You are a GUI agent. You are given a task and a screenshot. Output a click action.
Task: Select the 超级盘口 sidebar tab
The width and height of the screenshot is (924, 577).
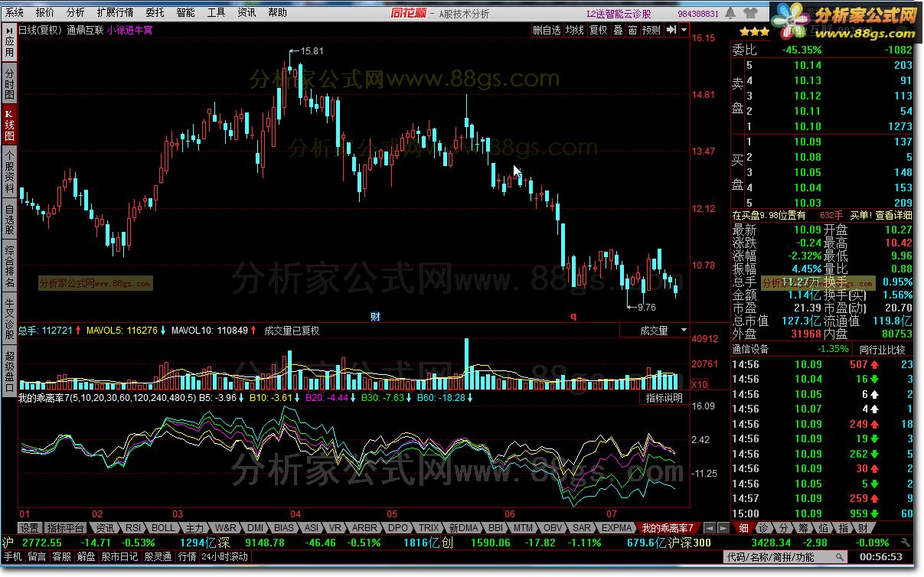click(x=9, y=370)
